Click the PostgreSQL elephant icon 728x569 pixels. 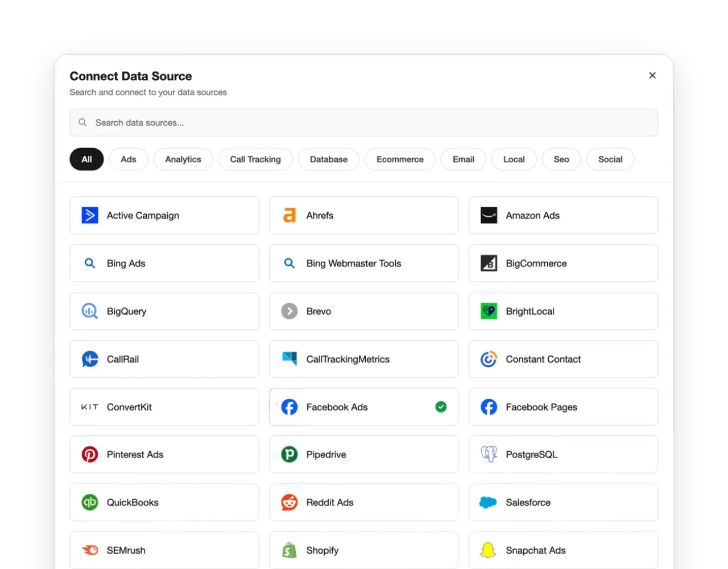(x=489, y=454)
